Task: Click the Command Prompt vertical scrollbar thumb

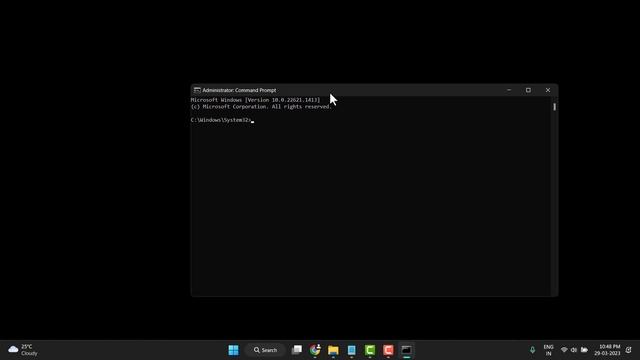Action: click(554, 107)
